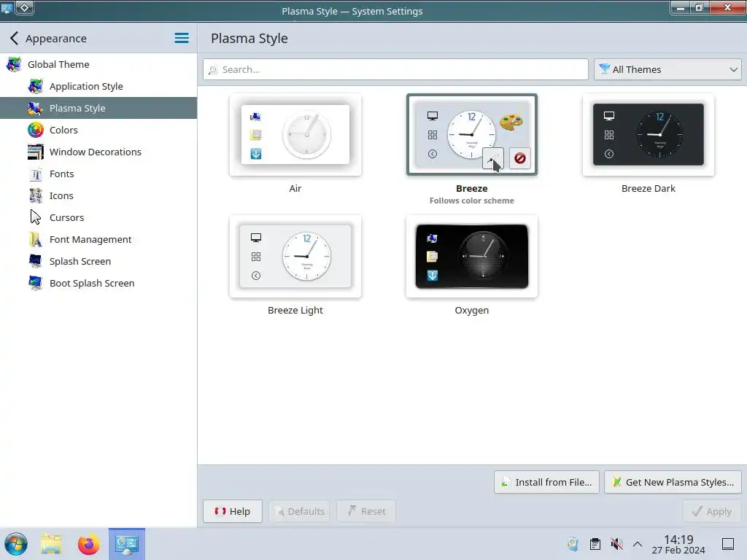Open Application Style settings
Viewport: 747px width, 560px height.
click(98, 86)
